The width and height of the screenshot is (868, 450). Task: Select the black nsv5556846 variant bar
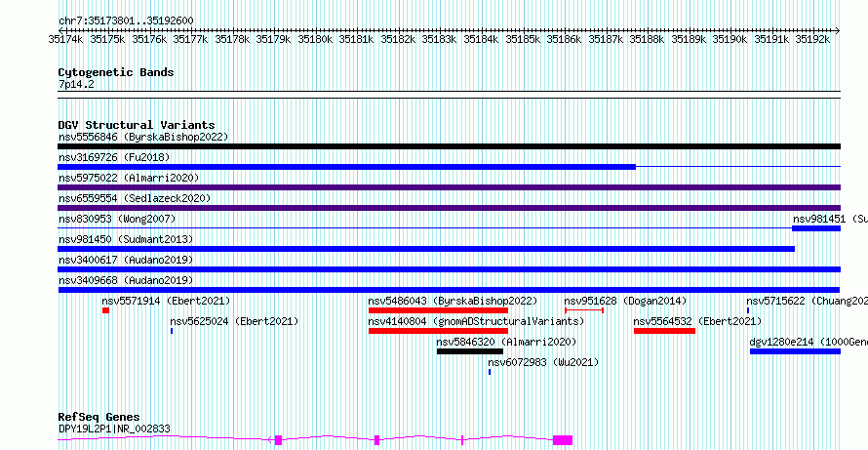click(449, 146)
